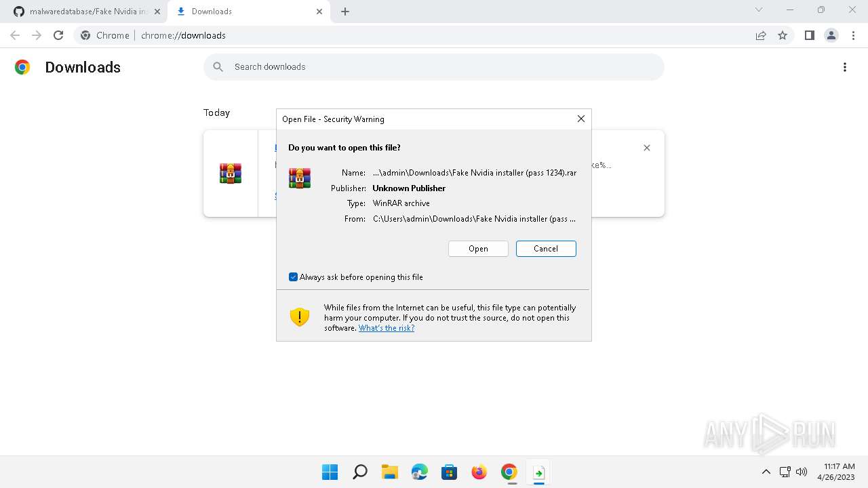
Task: Open Chrome's three-dot main menu
Action: [x=852, y=35]
